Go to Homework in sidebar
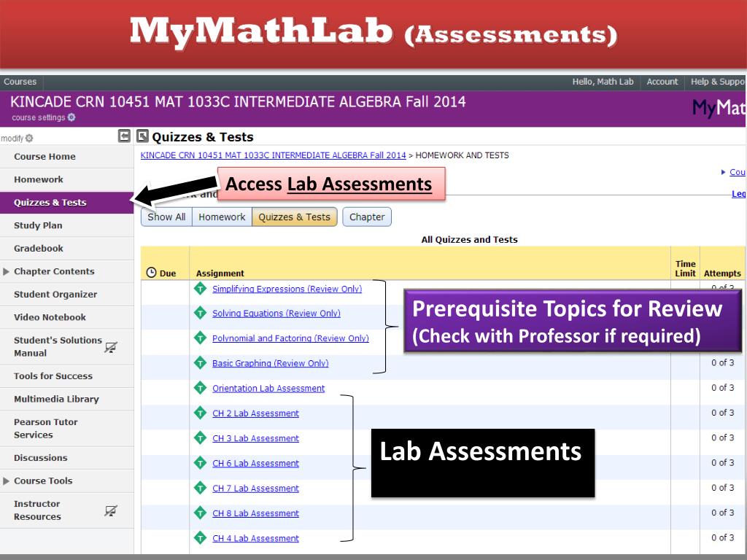Image resolution: width=747 pixels, height=560 pixels. (66, 179)
